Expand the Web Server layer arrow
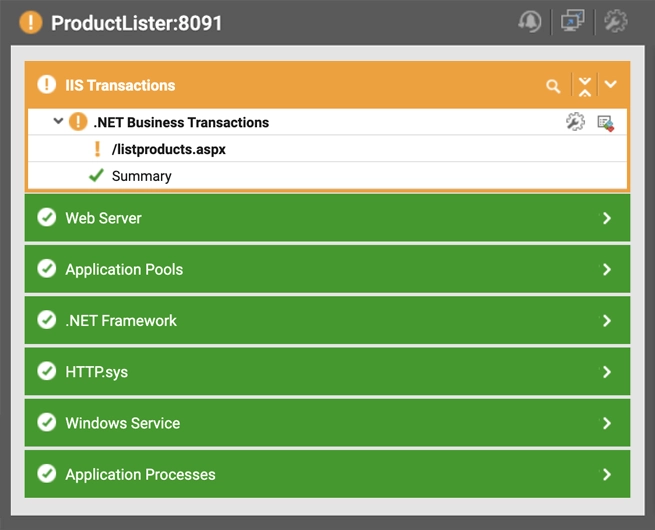The width and height of the screenshot is (655, 530). pos(607,218)
